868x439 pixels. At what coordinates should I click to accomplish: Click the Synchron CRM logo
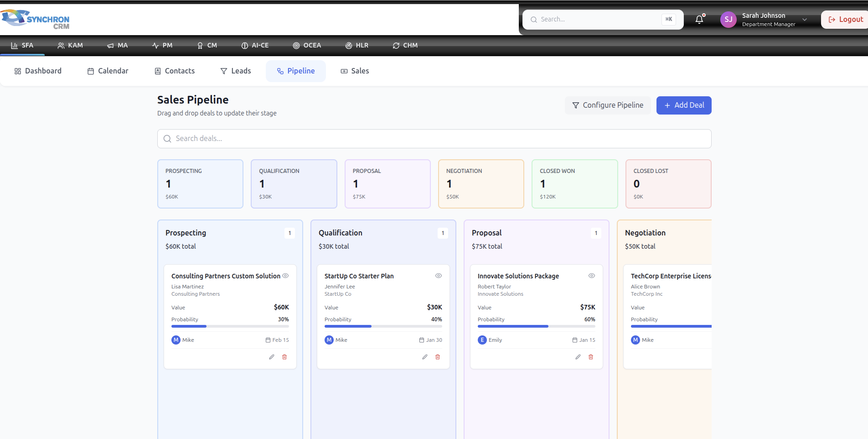coord(36,19)
